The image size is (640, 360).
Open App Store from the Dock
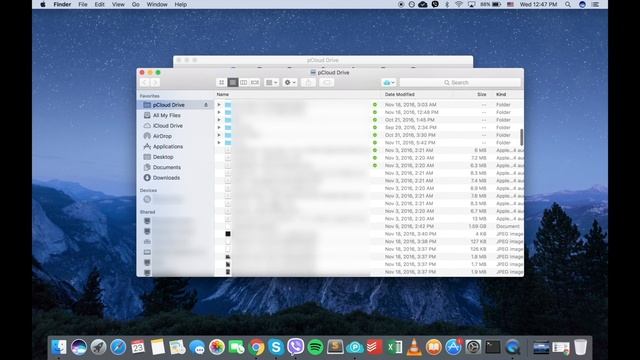[453, 347]
